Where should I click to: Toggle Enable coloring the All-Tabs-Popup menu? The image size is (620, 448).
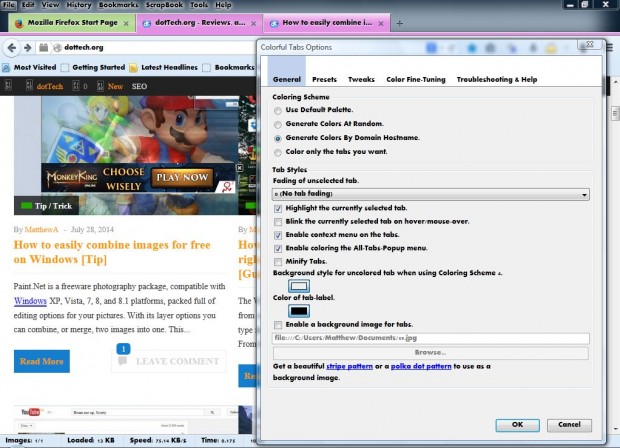278,249
